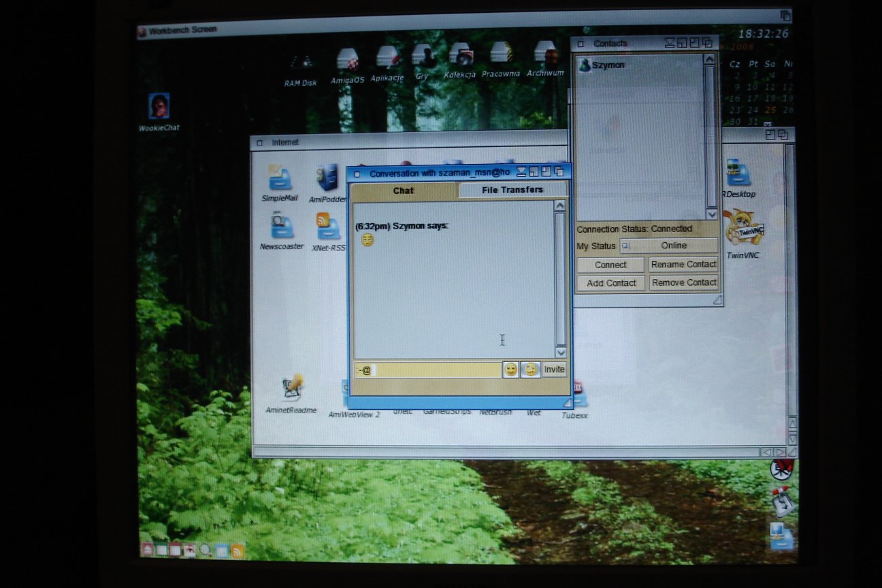Select the Szymon contact in Contacts

pos(602,65)
